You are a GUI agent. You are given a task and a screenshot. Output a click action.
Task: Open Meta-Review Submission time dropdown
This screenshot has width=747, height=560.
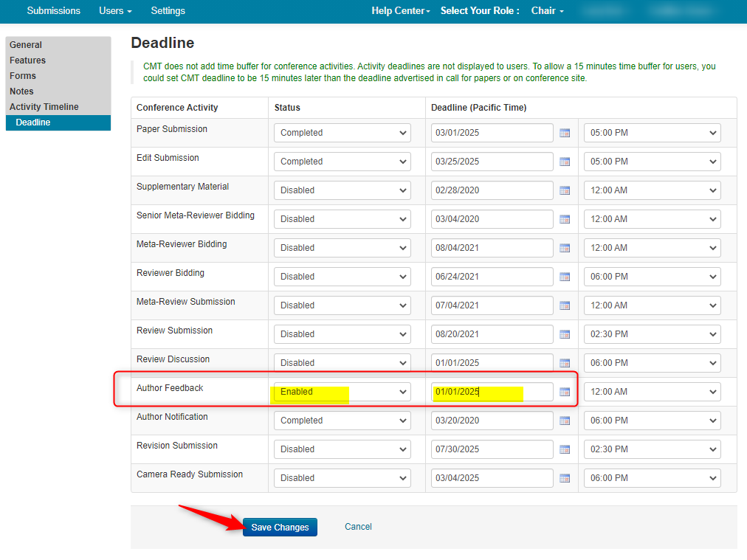click(653, 305)
